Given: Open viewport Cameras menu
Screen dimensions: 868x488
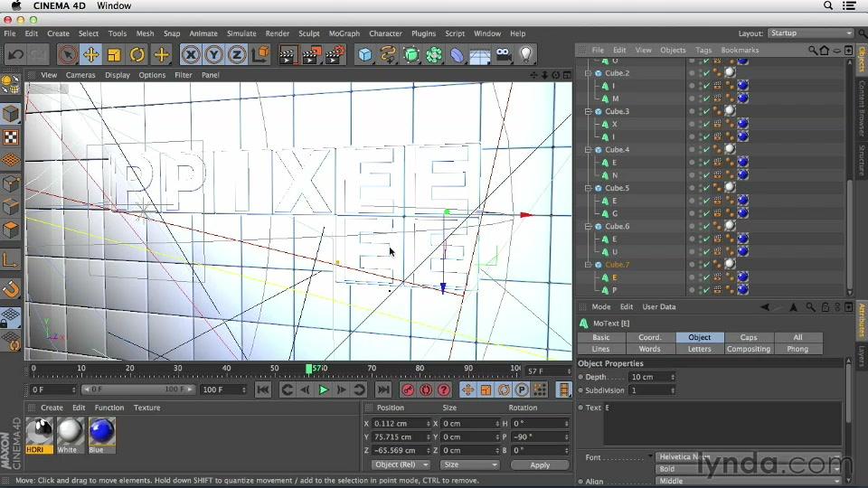Looking at the screenshot, I should coord(80,75).
